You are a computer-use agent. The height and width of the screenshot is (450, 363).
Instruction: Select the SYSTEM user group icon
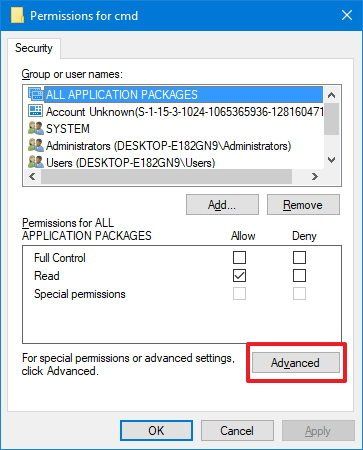click(36, 128)
